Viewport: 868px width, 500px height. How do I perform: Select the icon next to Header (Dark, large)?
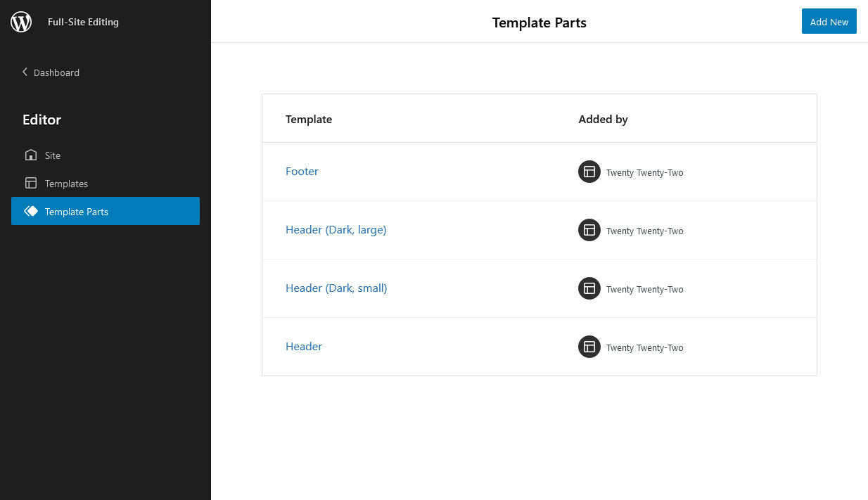click(589, 230)
